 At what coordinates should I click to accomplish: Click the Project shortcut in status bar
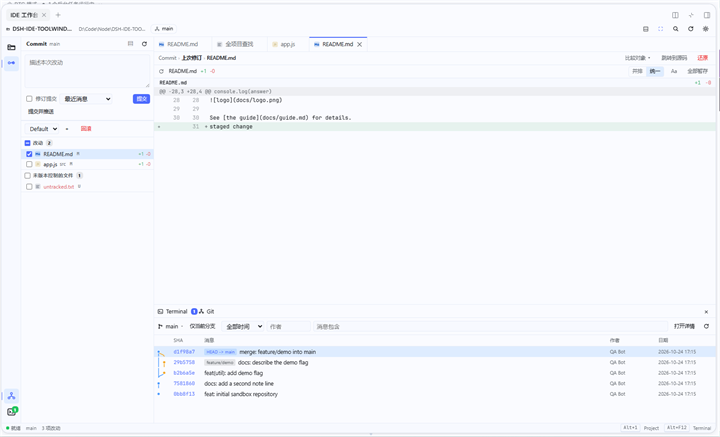651,428
